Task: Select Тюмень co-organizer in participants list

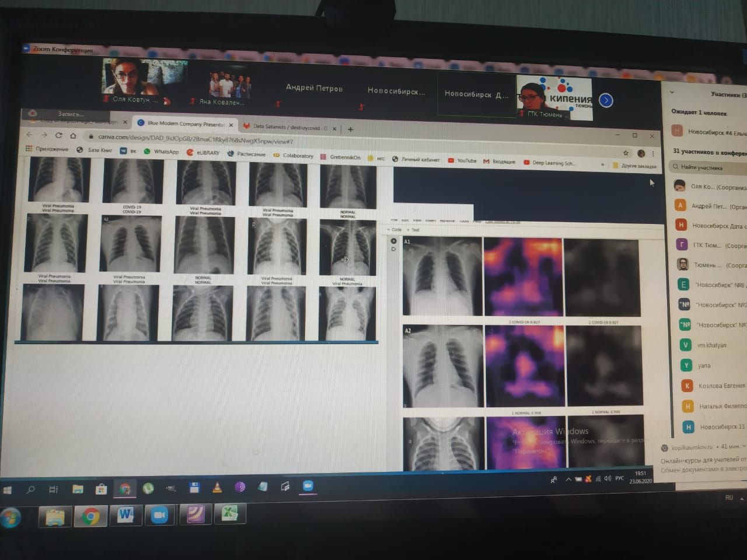Action: coord(710,265)
